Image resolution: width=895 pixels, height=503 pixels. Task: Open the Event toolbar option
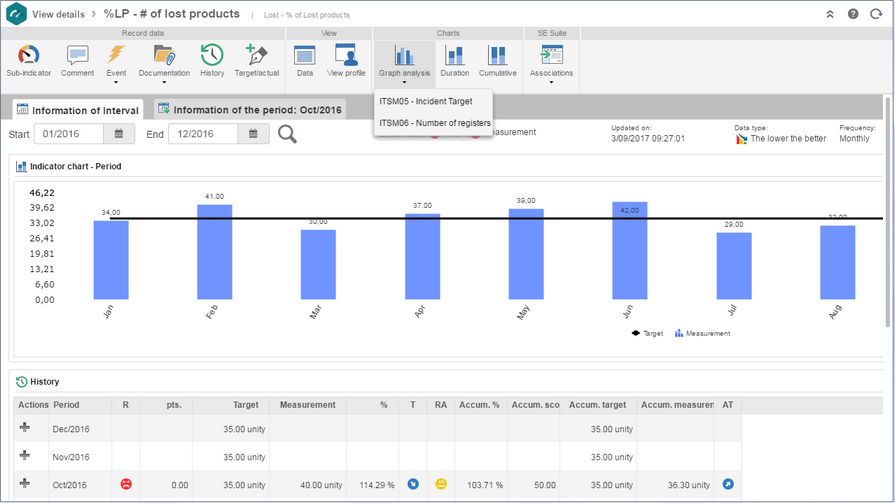[116, 61]
